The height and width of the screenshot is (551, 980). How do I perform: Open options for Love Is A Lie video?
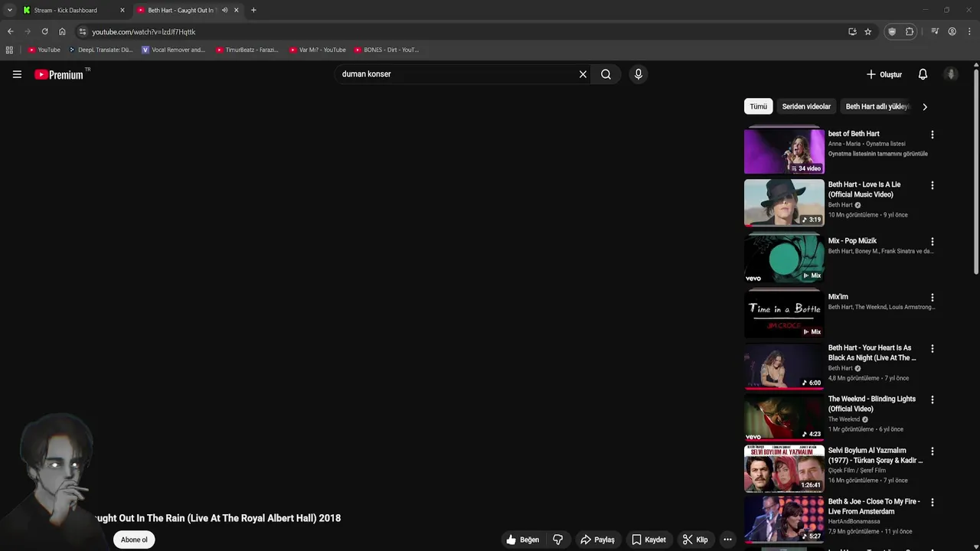(932, 185)
